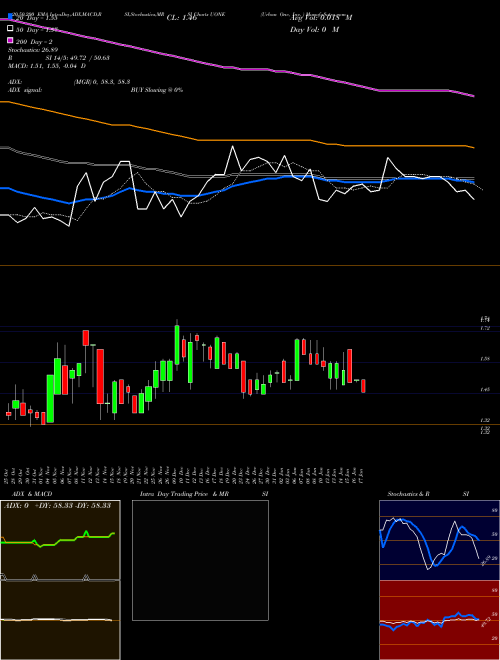Click the 'SI 14/5: 49.72 / 59.63' reading

coord(78,58)
